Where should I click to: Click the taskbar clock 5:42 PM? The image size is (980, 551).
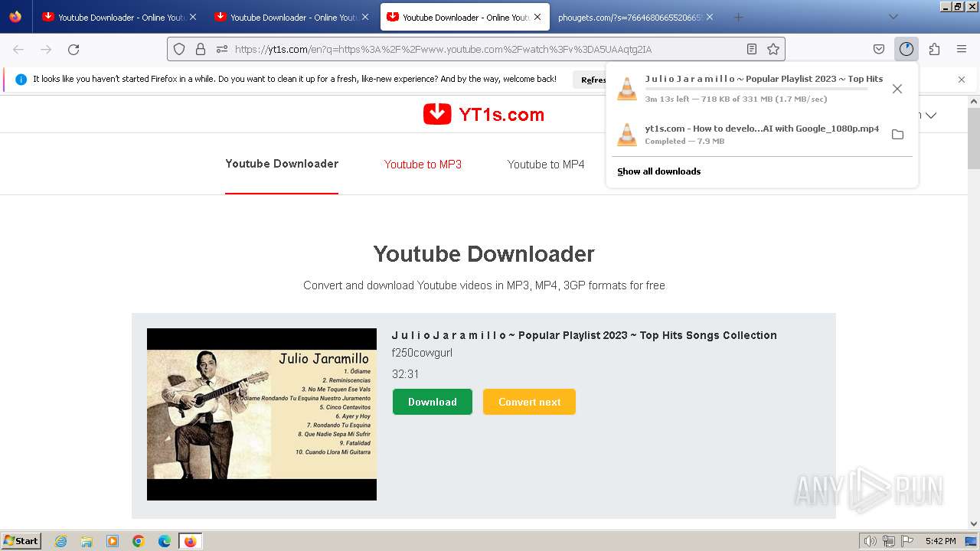[940, 541]
